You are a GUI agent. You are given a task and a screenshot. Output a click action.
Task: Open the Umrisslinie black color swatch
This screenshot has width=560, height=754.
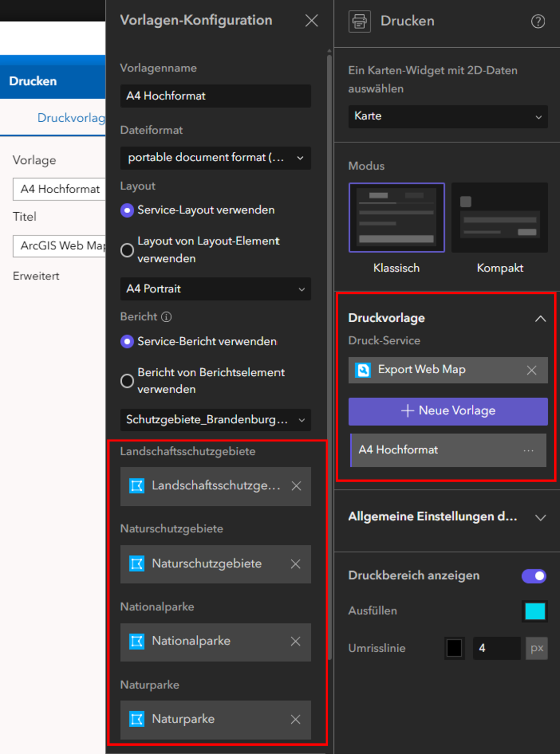coord(454,648)
